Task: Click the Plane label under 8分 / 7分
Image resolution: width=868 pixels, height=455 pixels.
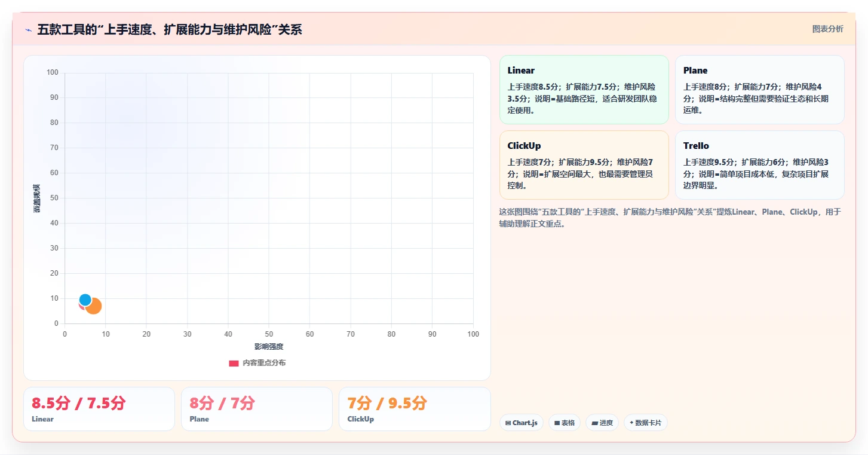Action: tap(199, 419)
